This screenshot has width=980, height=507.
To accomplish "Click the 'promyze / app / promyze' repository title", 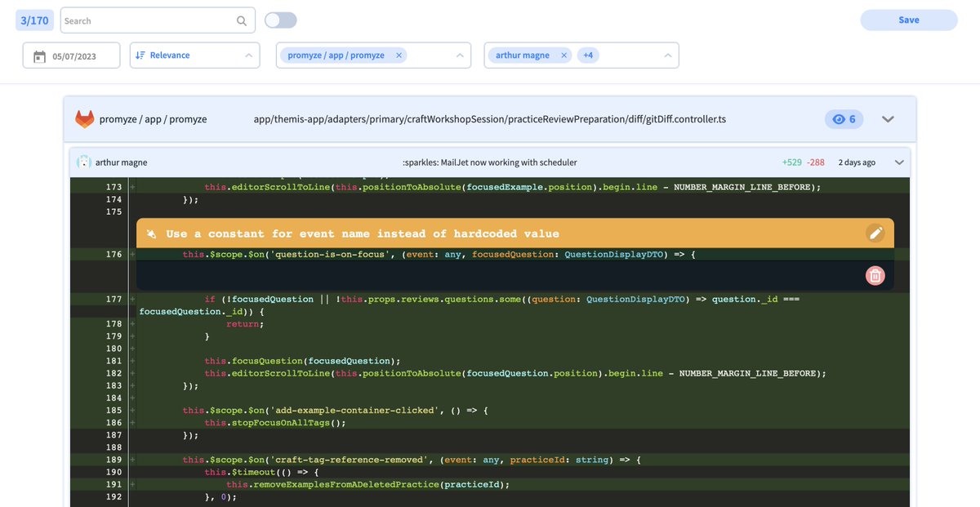I will [x=153, y=119].
